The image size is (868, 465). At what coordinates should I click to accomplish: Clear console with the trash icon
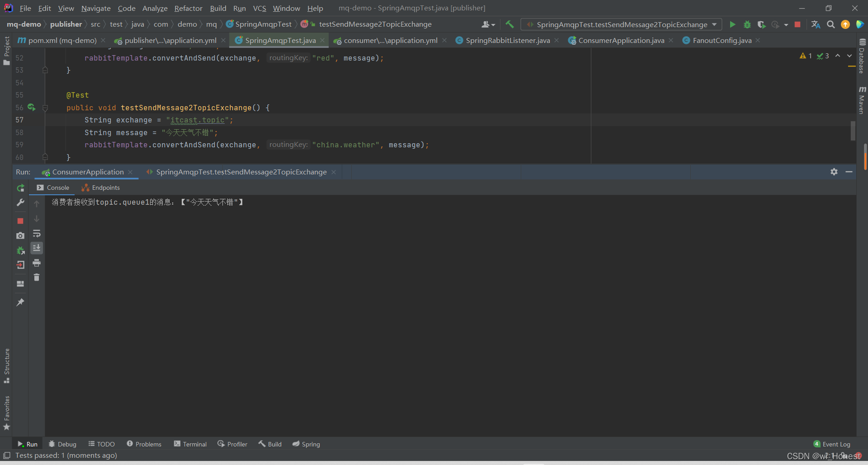click(37, 277)
